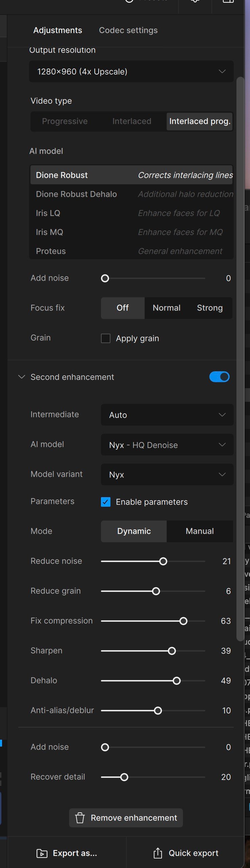Set Focus fix to Strong

[210, 308]
